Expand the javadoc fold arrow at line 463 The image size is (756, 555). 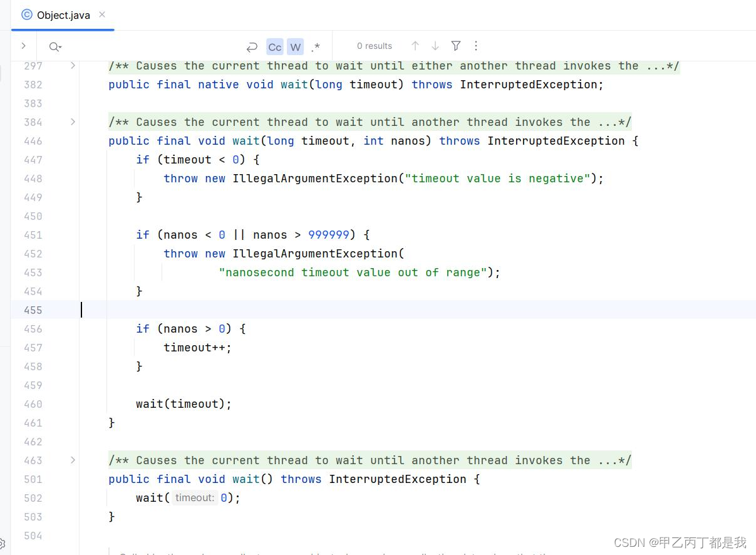tap(73, 460)
